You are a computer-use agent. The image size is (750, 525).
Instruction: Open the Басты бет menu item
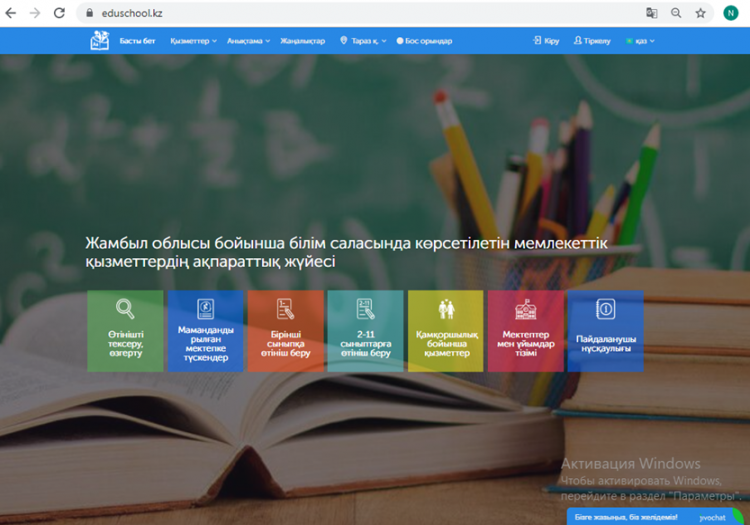(137, 41)
